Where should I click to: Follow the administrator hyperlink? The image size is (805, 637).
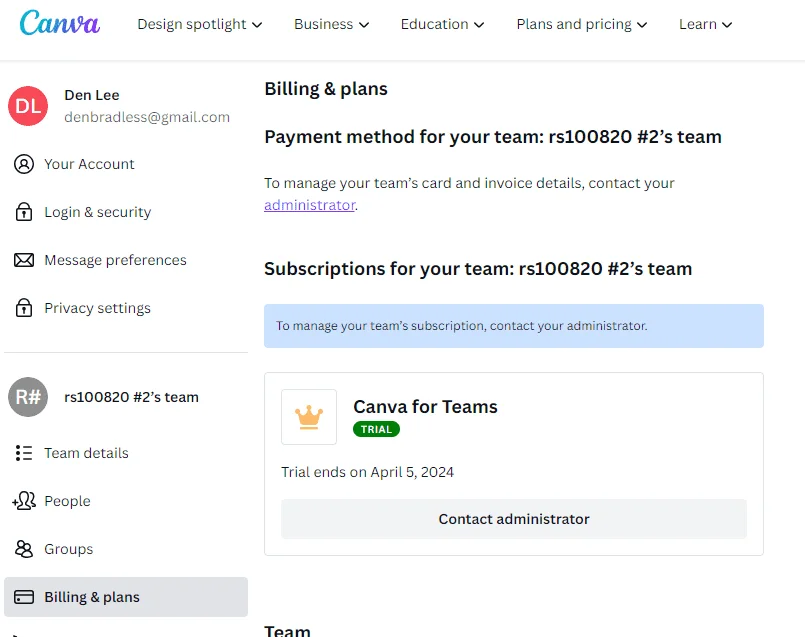coord(310,205)
